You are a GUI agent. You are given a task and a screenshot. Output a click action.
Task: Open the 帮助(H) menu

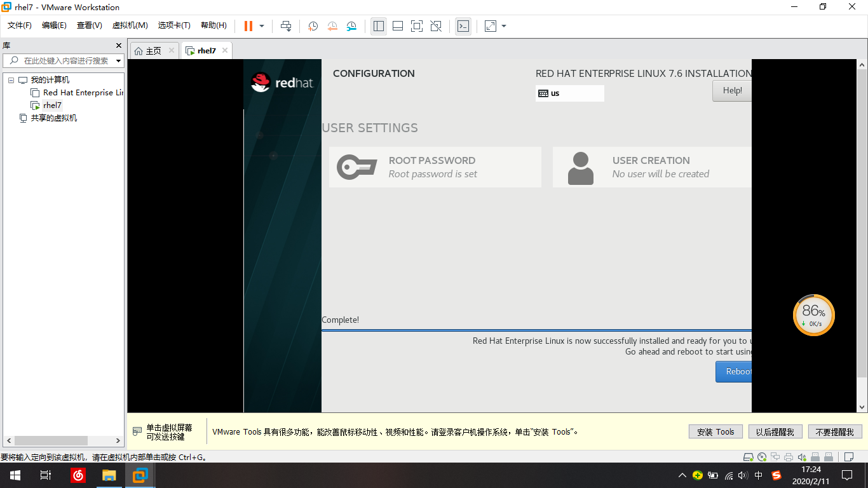pyautogui.click(x=214, y=25)
